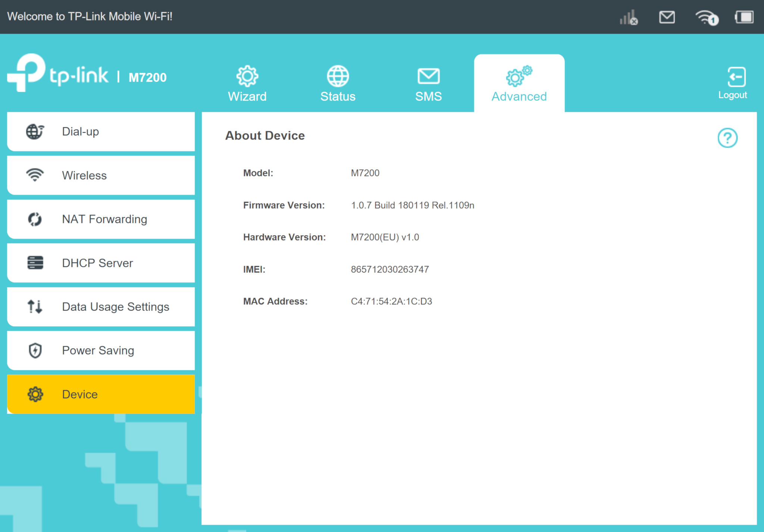Open the Wizard tab
Viewport: 764px width, 532px height.
tap(247, 84)
